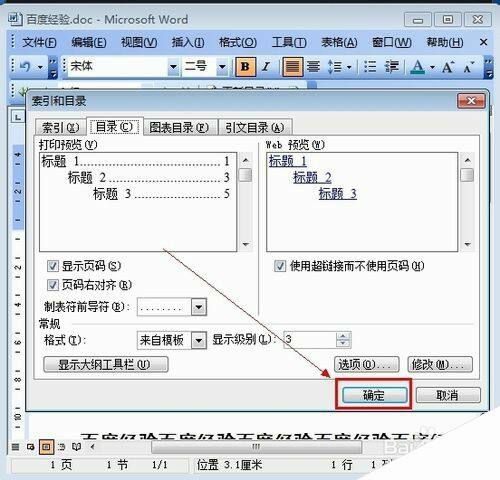Click print preview scrollbar up arrow
The image size is (500, 480).
(x=246, y=161)
